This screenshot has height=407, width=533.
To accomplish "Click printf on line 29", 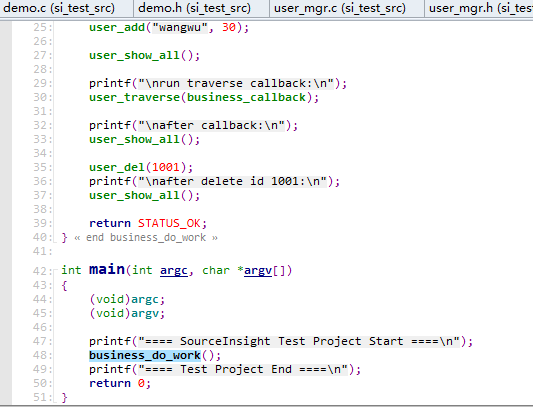I will tap(110, 84).
